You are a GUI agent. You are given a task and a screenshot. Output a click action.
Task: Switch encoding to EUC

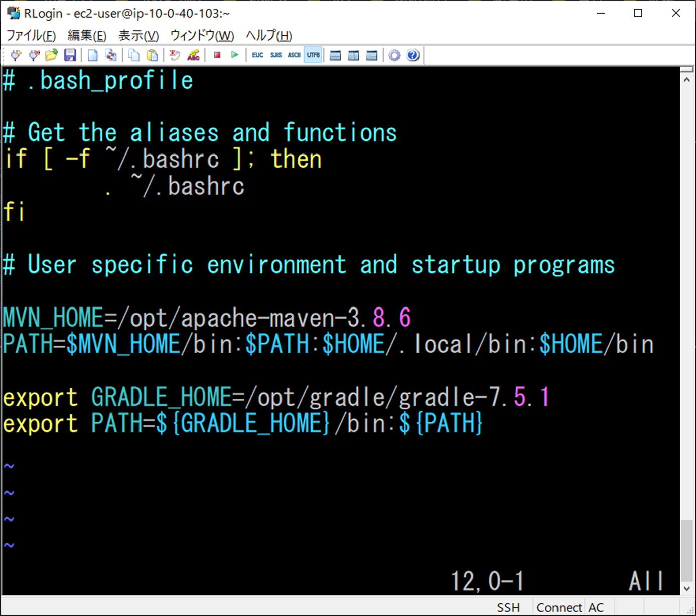pos(258,55)
